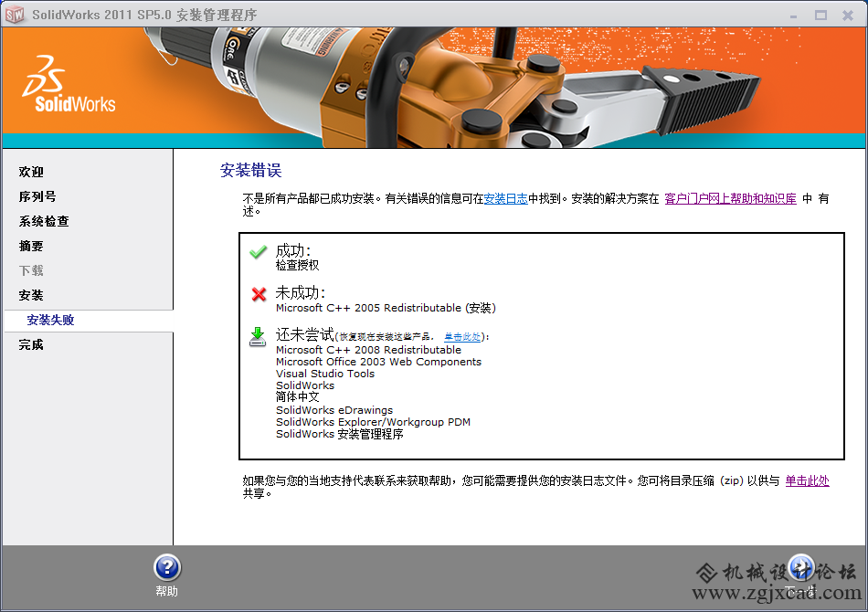Close the installation manager window

tap(848, 15)
